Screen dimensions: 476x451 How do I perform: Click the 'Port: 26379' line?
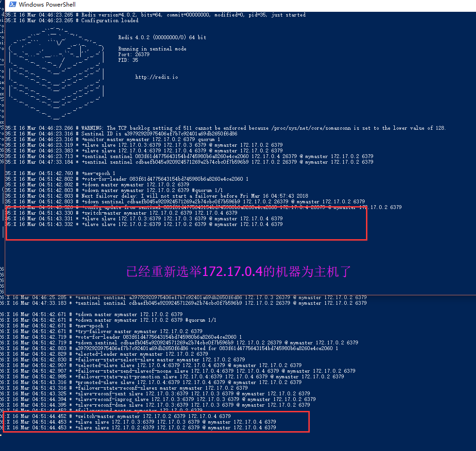click(134, 54)
